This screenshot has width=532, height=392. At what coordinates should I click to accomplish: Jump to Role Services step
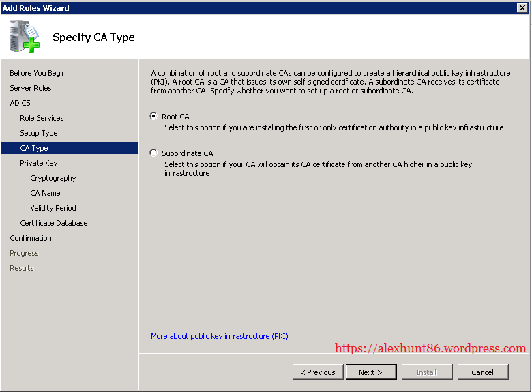click(42, 118)
